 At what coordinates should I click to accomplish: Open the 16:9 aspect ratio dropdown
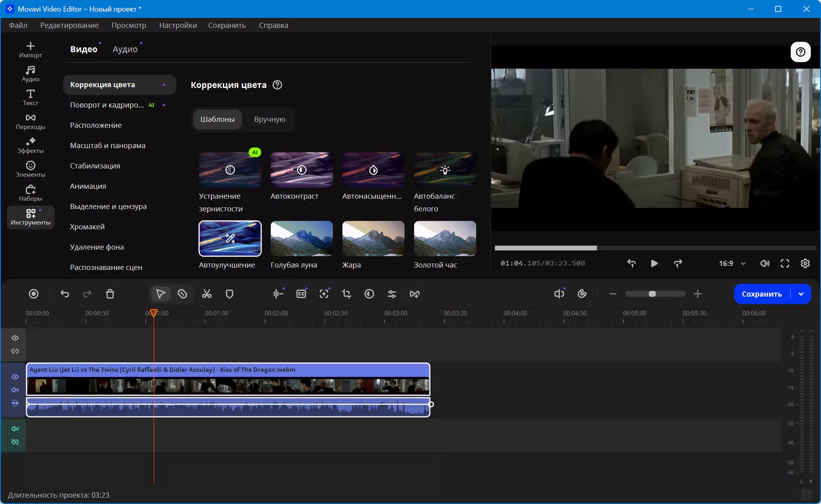point(732,263)
